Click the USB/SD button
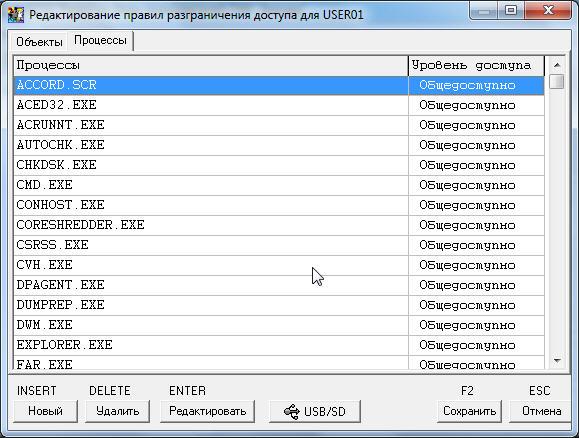This screenshot has height=438, width=579. (315, 411)
